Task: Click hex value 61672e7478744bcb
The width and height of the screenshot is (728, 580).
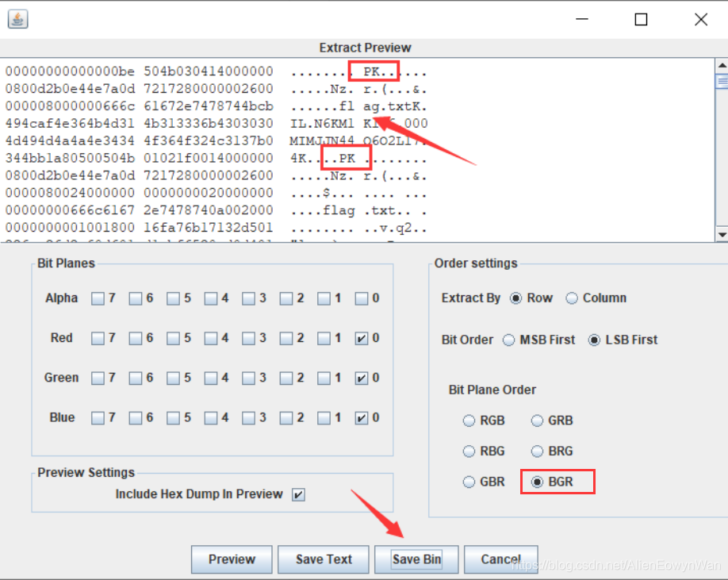Action: [209, 106]
